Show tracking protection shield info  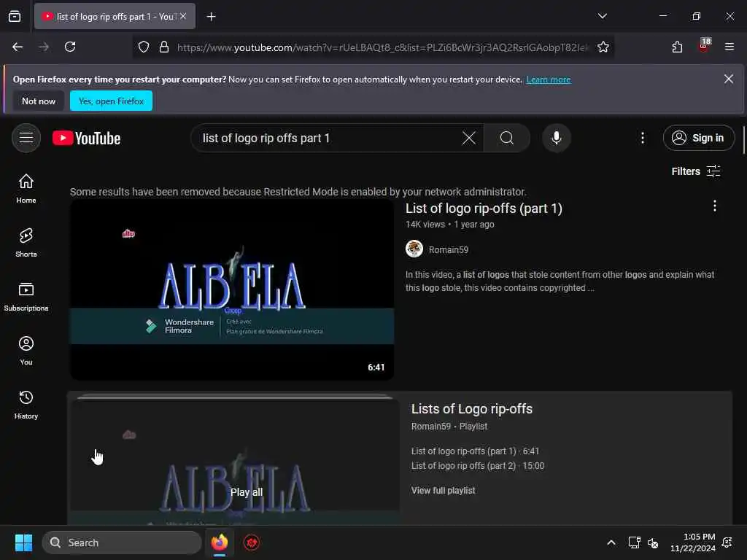pos(144,47)
